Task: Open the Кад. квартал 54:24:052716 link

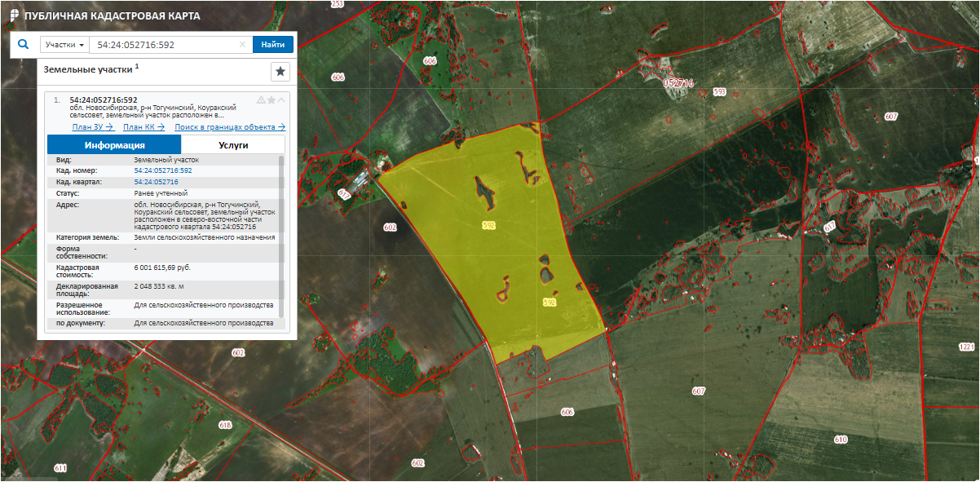Action: (156, 182)
